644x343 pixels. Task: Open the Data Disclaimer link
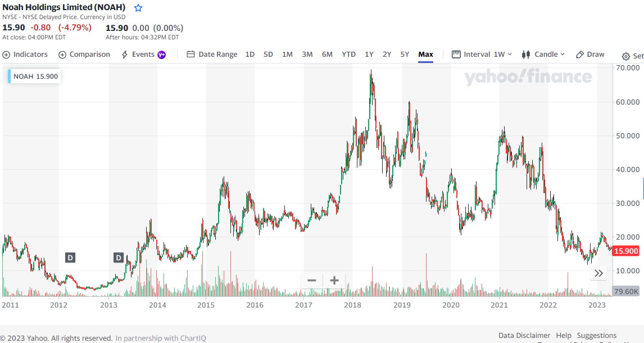pos(524,335)
